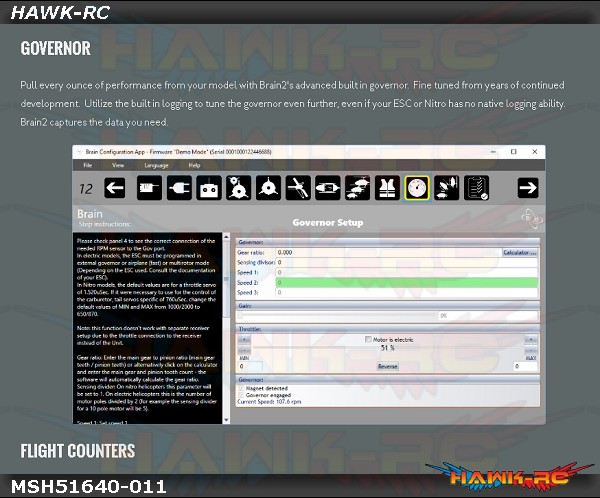The width and height of the screenshot is (600, 498).
Task: Click the step number 12 label
Action: tap(86, 189)
